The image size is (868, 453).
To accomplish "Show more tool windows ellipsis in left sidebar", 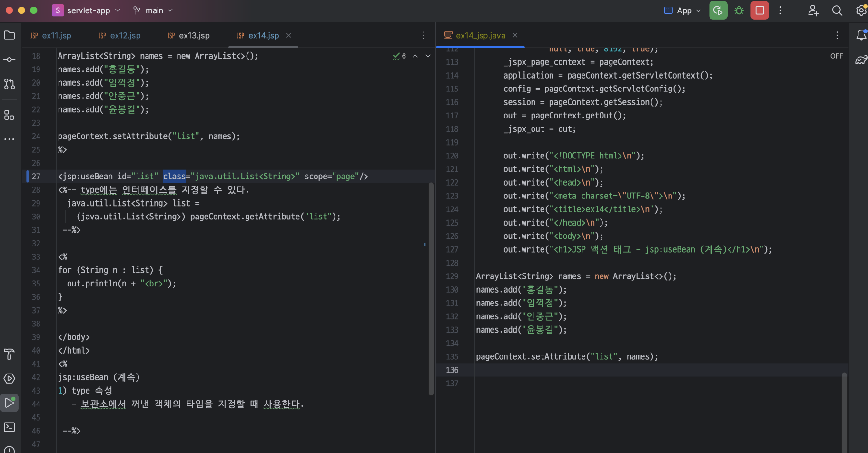I will tap(10, 139).
